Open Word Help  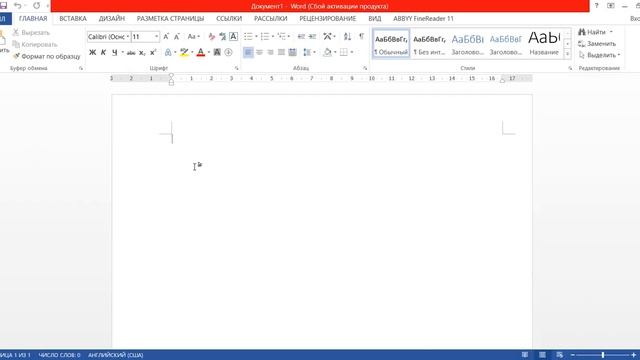596,6
